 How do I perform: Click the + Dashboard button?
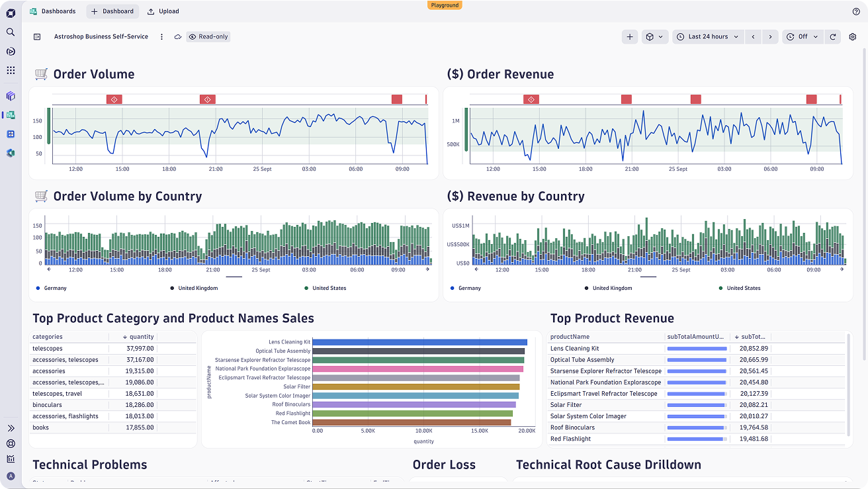(112, 11)
